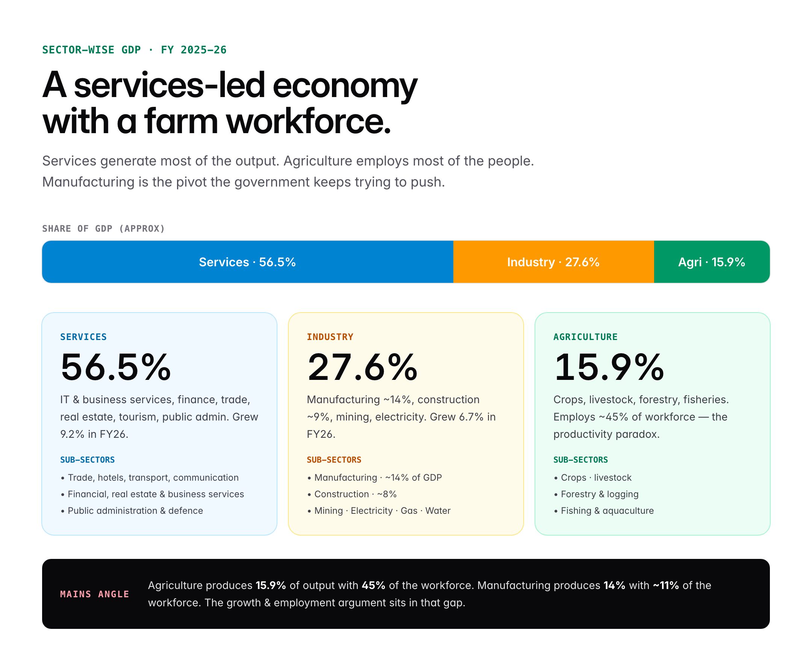Click the large 56.5% figure
Screen dimensions: 812x671
click(x=115, y=367)
